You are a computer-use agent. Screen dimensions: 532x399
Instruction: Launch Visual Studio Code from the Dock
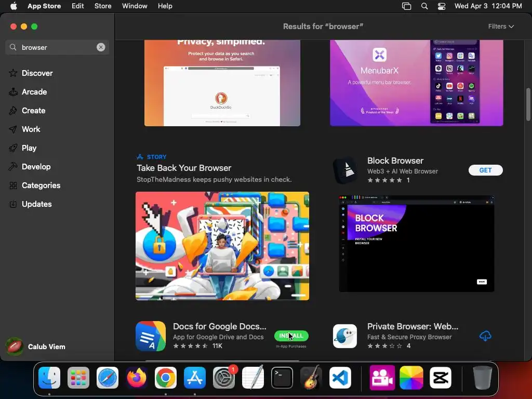[340, 378]
